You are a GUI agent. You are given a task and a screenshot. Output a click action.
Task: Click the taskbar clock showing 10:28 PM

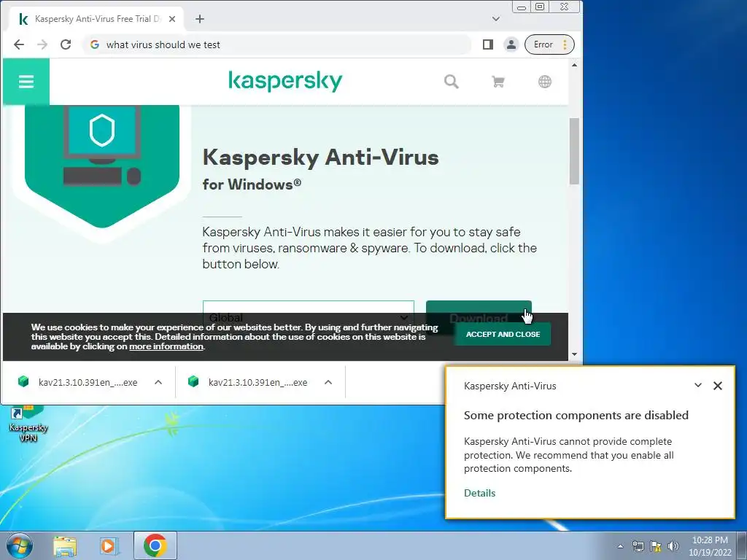click(x=710, y=546)
